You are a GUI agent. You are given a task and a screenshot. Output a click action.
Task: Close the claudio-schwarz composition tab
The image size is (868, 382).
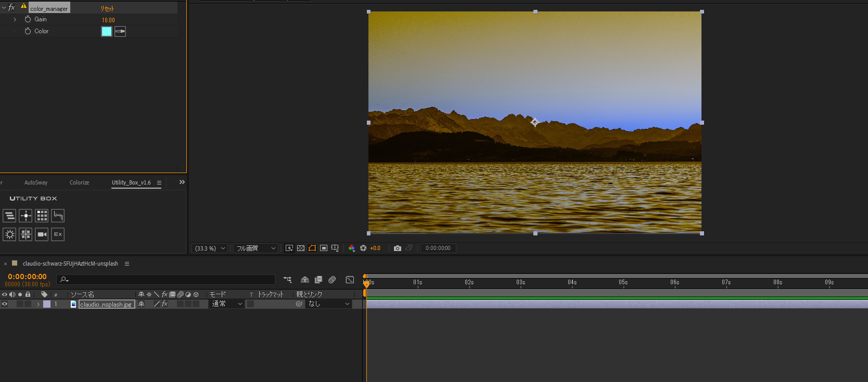click(5, 264)
